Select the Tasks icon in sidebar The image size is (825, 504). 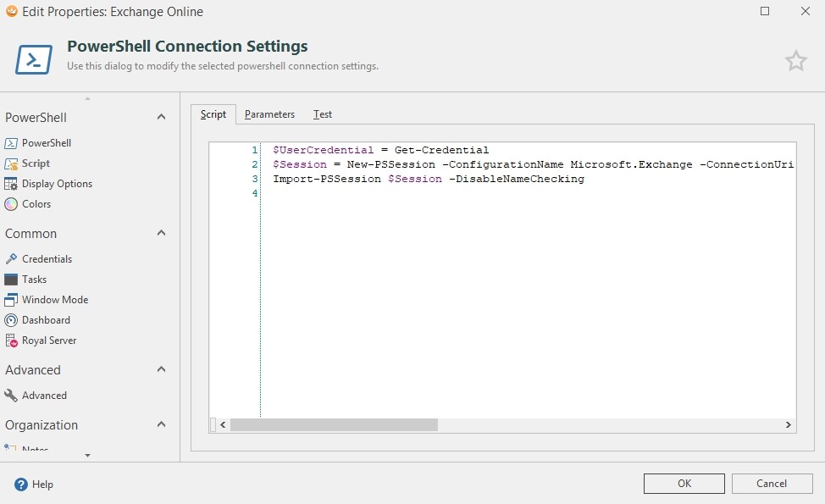click(x=11, y=280)
